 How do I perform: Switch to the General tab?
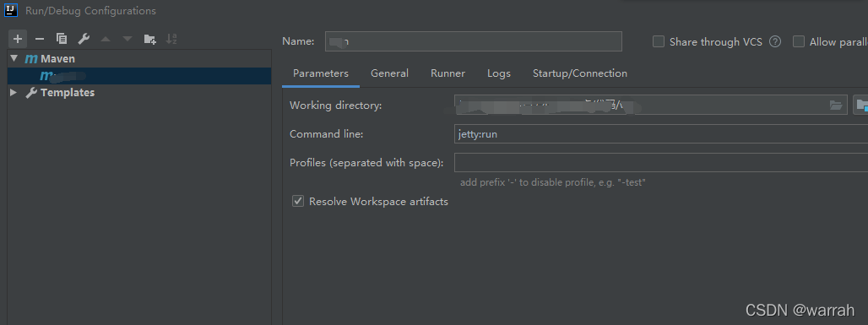390,73
